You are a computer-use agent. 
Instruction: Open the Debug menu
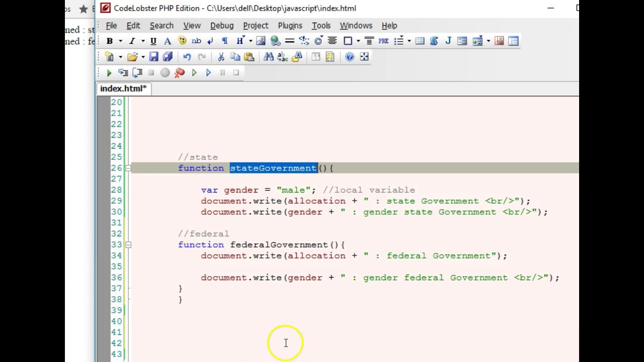click(222, 26)
